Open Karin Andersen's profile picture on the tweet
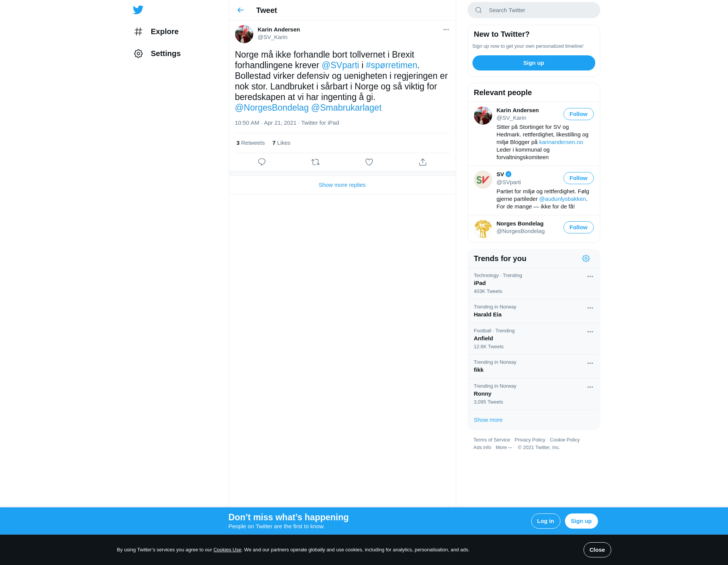 [x=244, y=34]
